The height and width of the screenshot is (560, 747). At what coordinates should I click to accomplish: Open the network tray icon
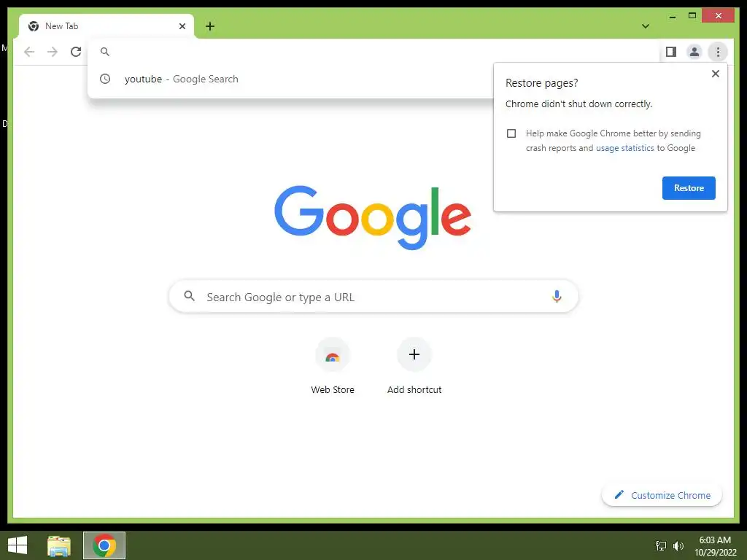click(661, 545)
